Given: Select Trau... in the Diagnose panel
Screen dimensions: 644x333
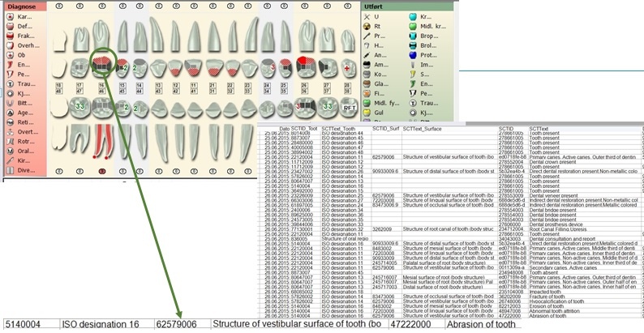Looking at the screenshot, I should coord(11,84).
